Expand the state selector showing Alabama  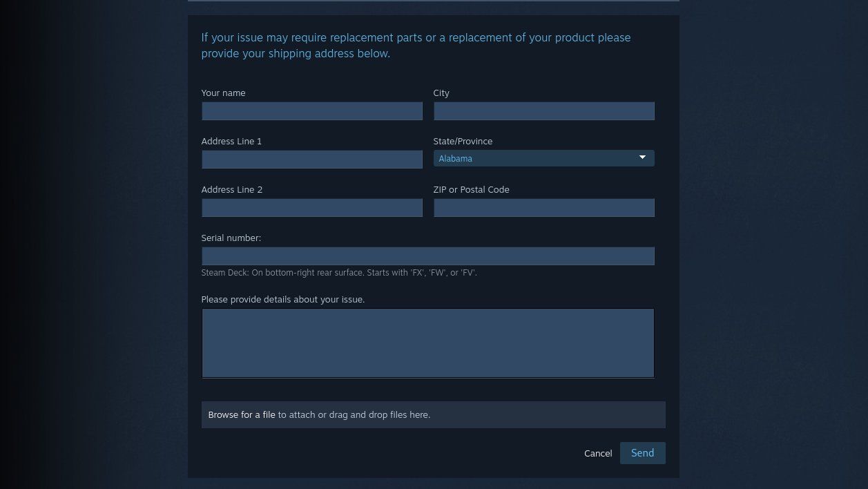543,157
